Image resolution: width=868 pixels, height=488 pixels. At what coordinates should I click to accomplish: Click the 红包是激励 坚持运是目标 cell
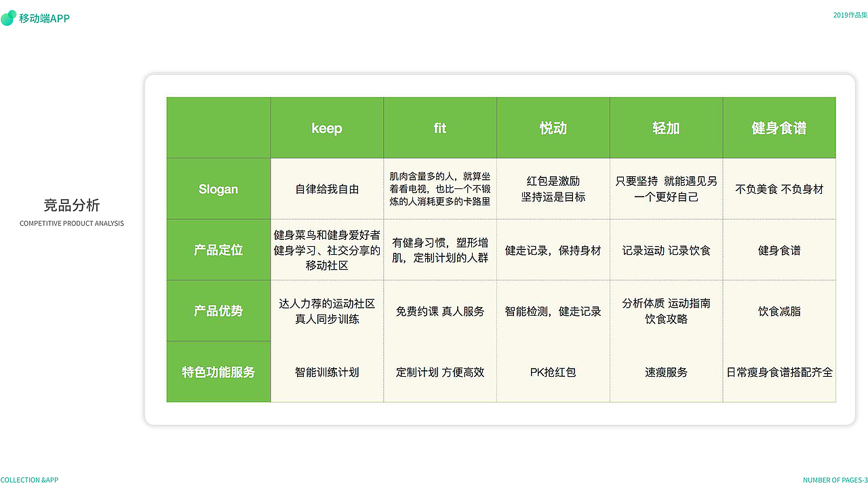pos(553,189)
